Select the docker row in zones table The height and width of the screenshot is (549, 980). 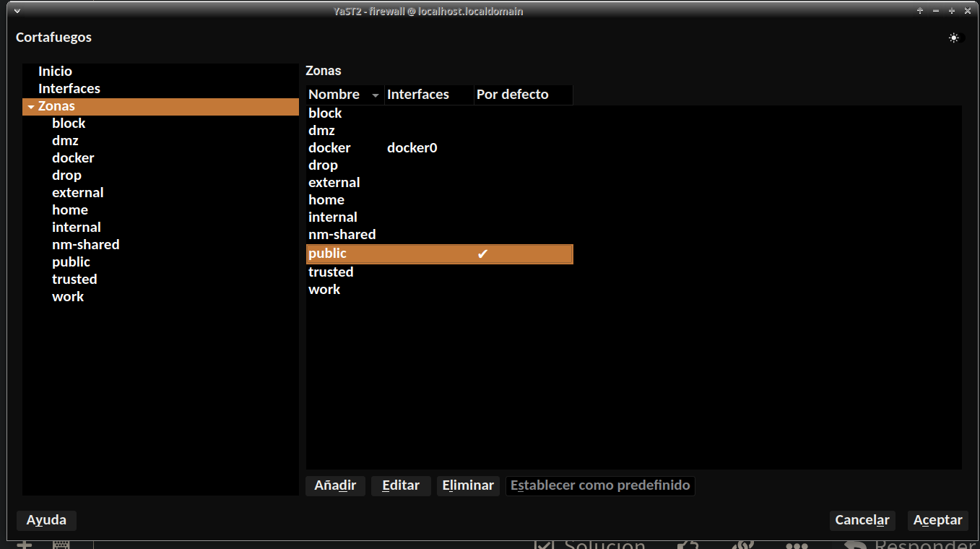click(329, 148)
